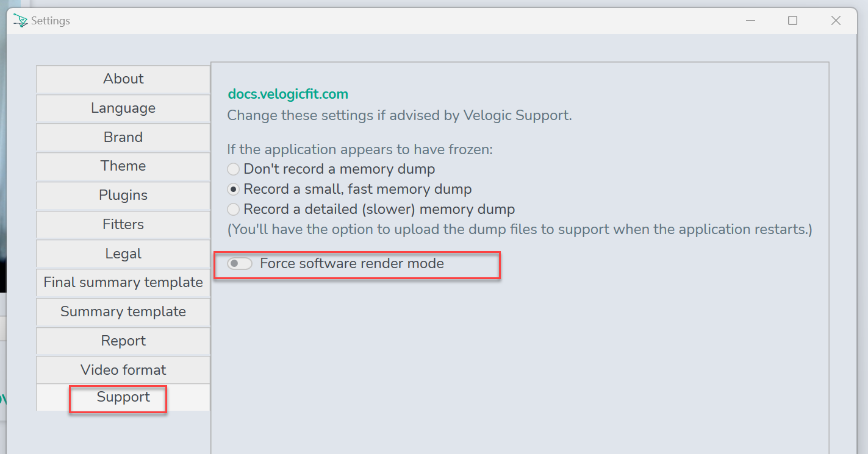Open Final summary template tab
Image resolution: width=868 pixels, height=454 pixels.
[123, 282]
